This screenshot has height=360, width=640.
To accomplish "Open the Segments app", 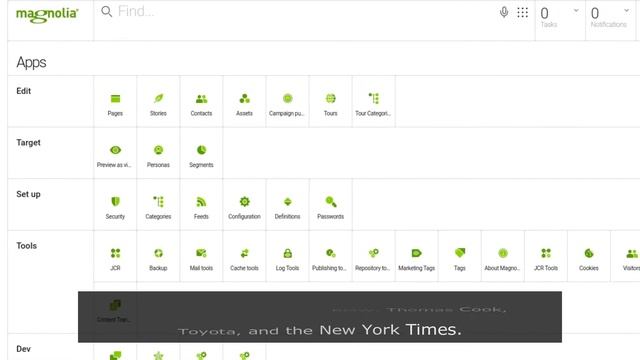I will 201,153.
